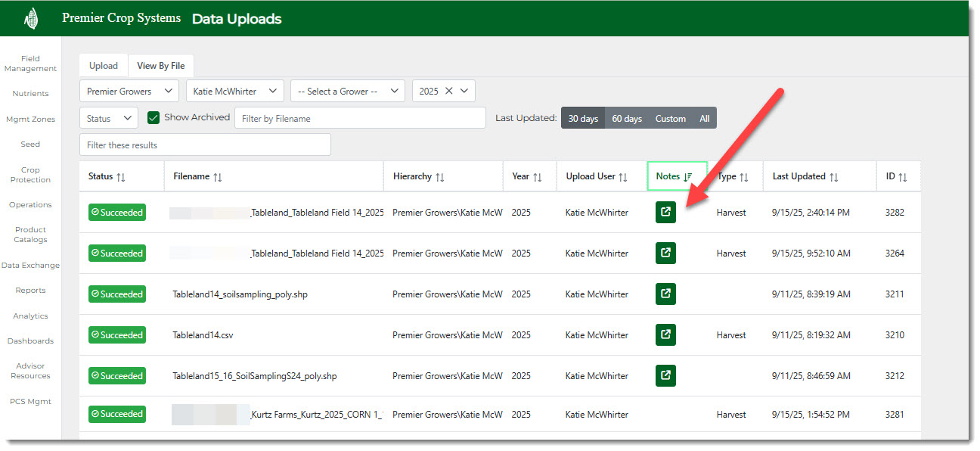Click the Premier Crop Systems corn logo
The width and height of the screenshot is (980, 451).
[x=31, y=18]
